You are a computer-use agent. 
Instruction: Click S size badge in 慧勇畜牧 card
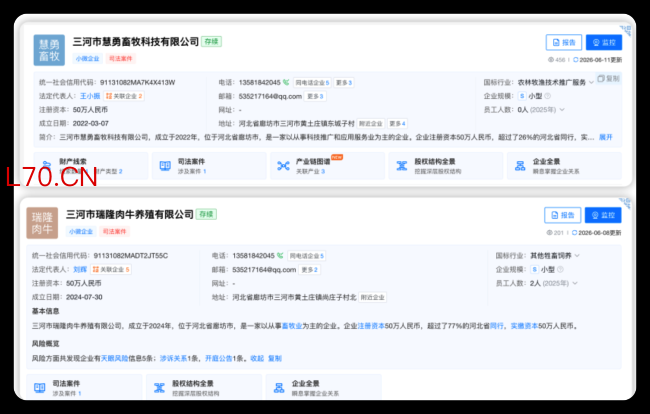[522, 96]
